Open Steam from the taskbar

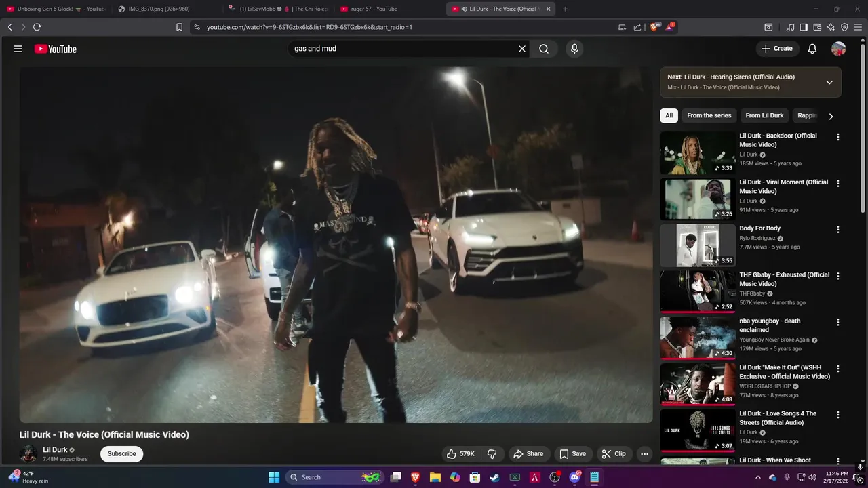[495, 477]
